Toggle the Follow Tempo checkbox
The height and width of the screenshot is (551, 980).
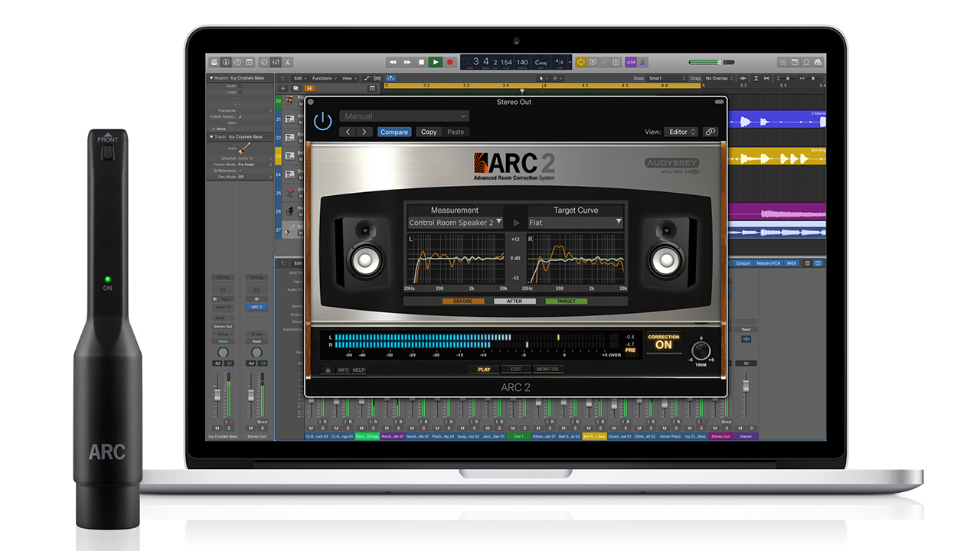pyautogui.click(x=240, y=116)
